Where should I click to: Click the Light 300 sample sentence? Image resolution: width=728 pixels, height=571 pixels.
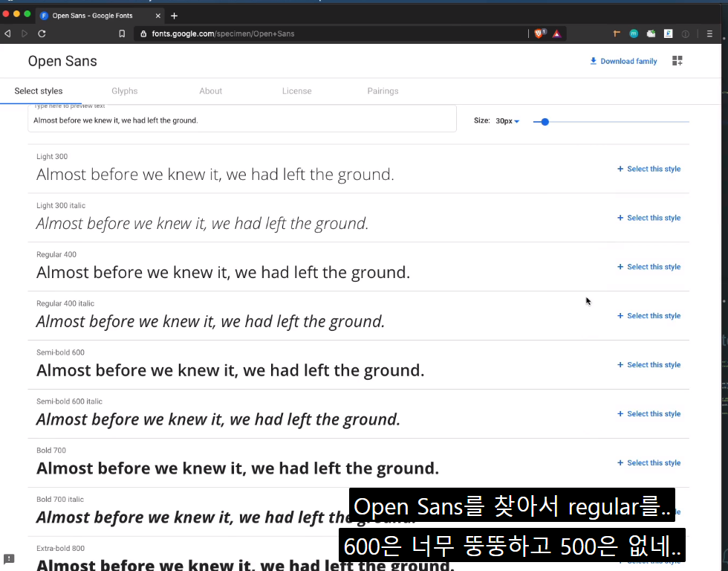[215, 175]
